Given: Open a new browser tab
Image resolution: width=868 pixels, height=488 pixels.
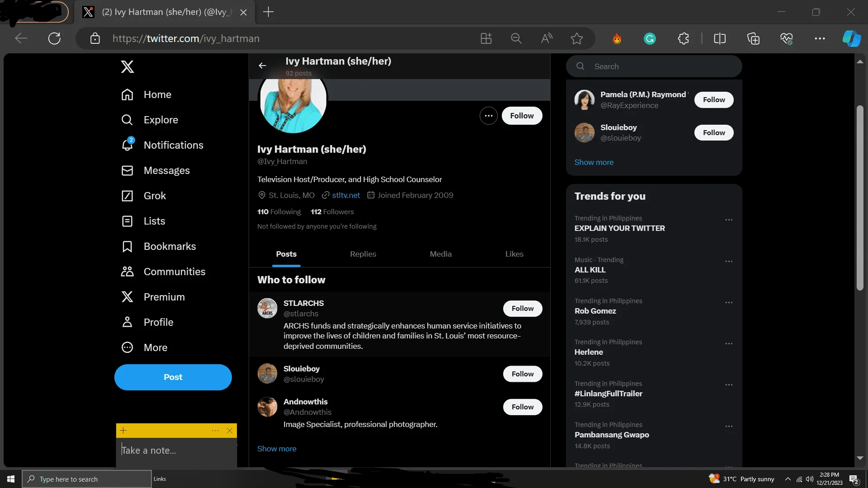Looking at the screenshot, I should point(269,12).
